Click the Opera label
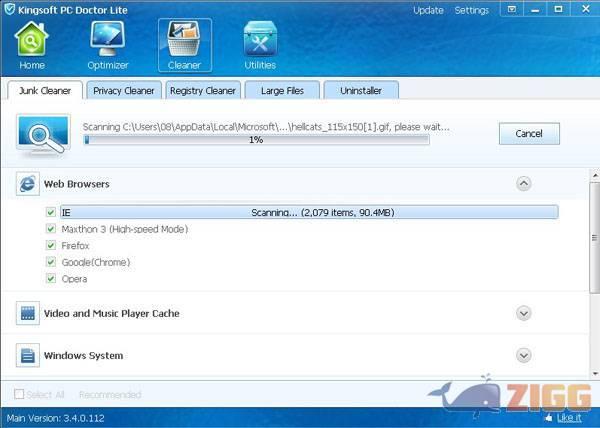The height and width of the screenshot is (428, 600). [x=74, y=278]
